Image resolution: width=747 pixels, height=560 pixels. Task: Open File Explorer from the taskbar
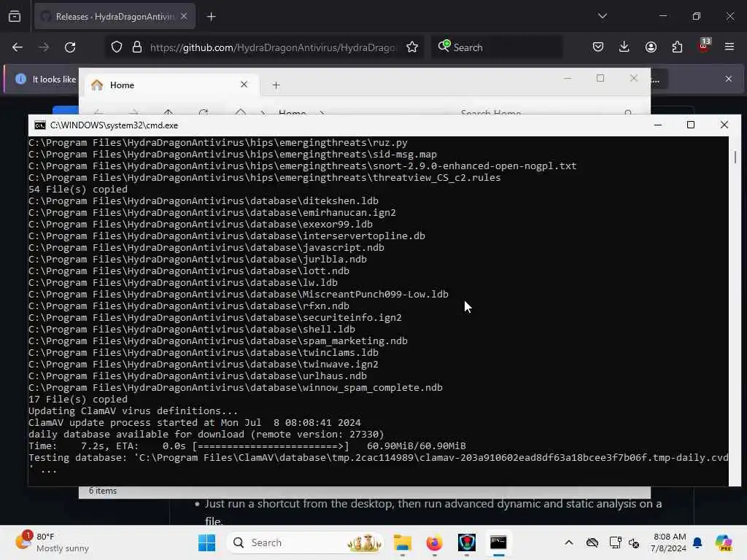click(x=403, y=542)
